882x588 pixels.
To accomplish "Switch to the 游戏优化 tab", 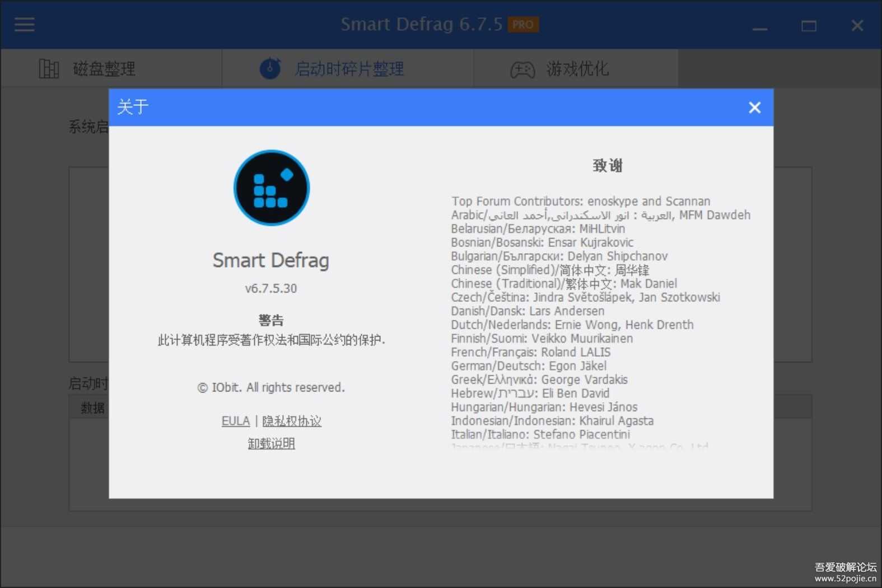I will point(577,69).
